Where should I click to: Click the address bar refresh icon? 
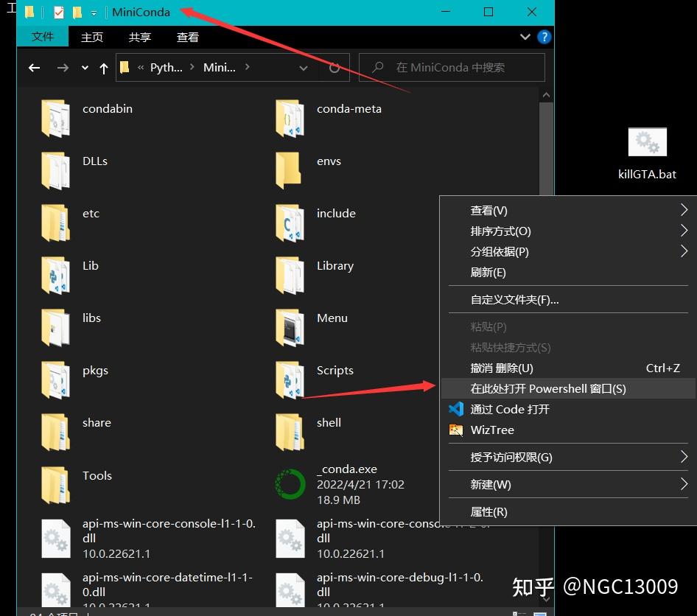(x=335, y=67)
